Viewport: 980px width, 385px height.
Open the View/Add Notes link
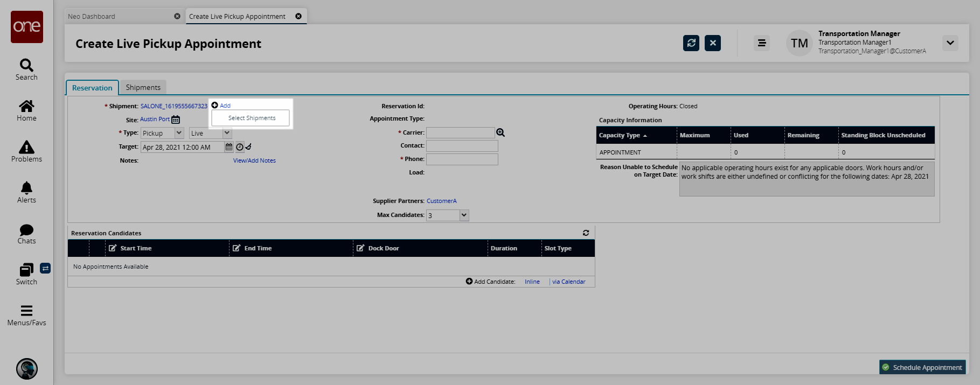[x=254, y=160]
